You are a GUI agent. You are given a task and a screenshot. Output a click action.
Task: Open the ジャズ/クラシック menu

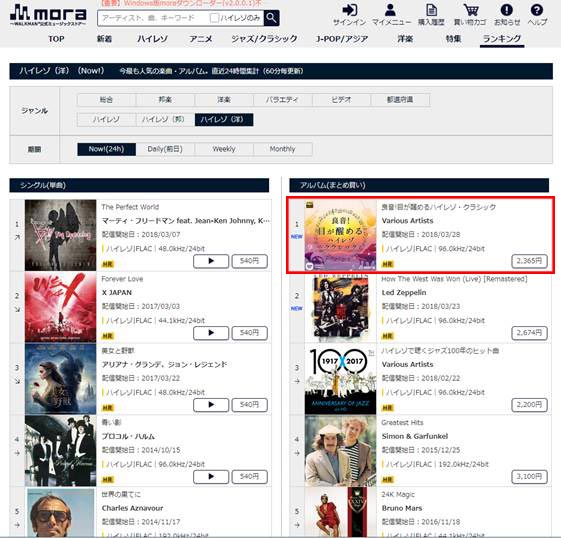coord(264,39)
